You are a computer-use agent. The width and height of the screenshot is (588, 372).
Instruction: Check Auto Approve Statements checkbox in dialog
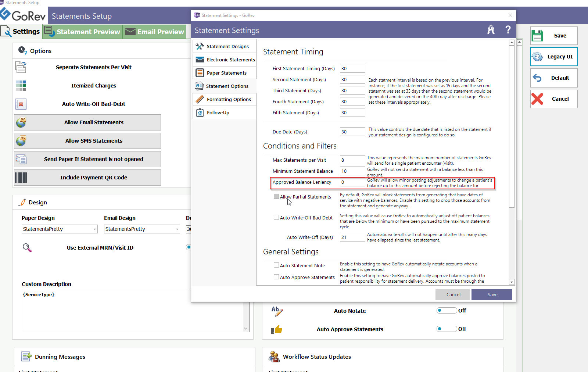point(276,277)
